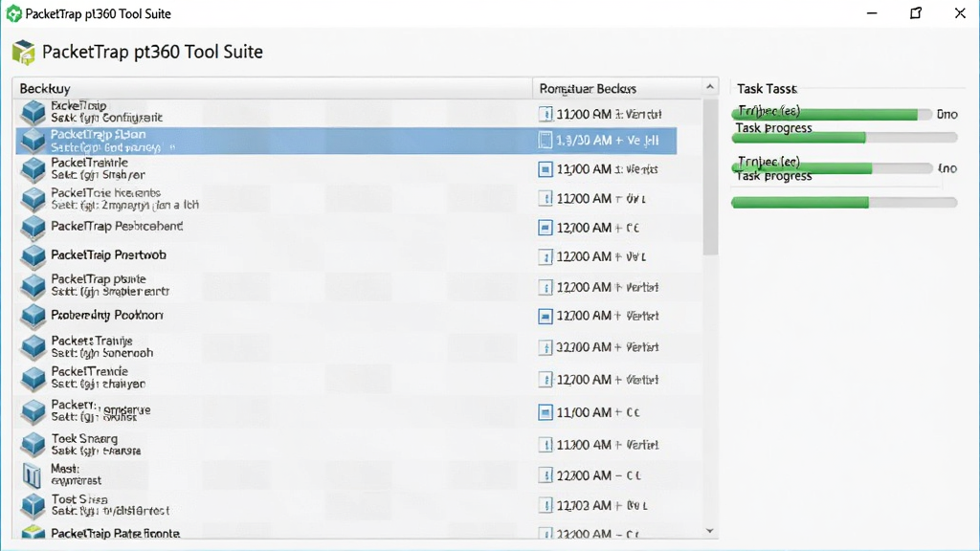Image resolution: width=980 pixels, height=551 pixels.
Task: Click the column-shaped icon beside Mast:
Action: tap(32, 474)
